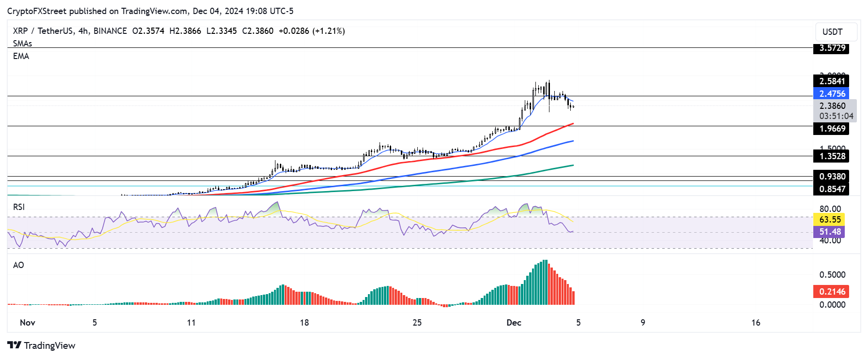Click the 03:51:04 countdown timer
This screenshot has height=358, width=868.
[836, 116]
